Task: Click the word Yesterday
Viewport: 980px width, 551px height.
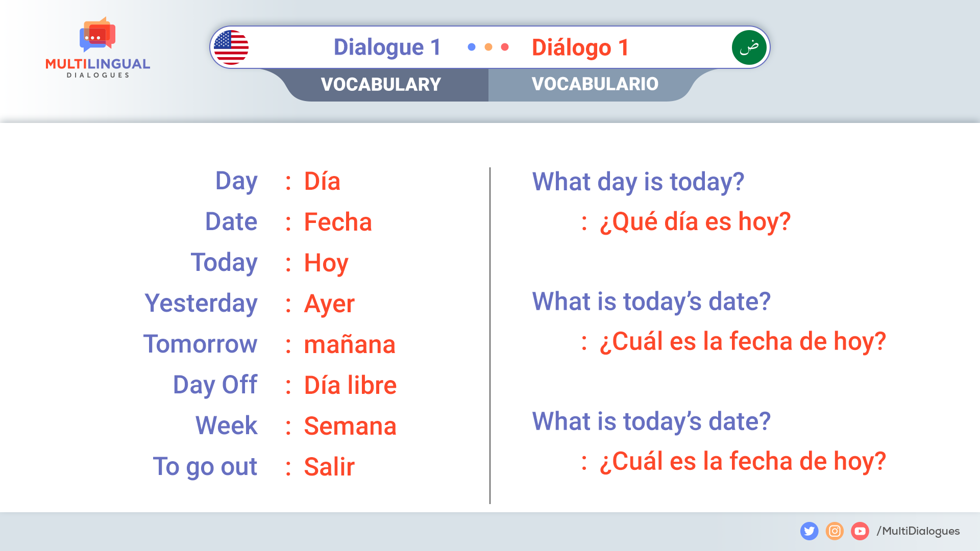Action: tap(201, 304)
